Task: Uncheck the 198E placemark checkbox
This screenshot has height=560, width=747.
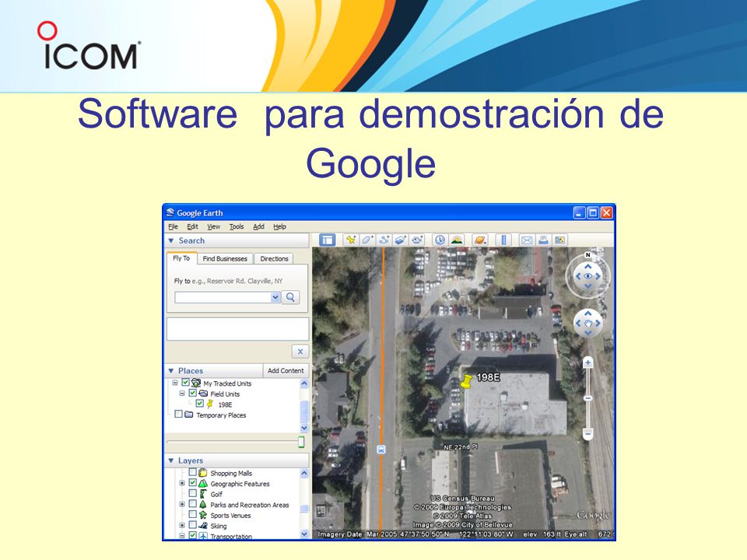Action: [x=200, y=404]
